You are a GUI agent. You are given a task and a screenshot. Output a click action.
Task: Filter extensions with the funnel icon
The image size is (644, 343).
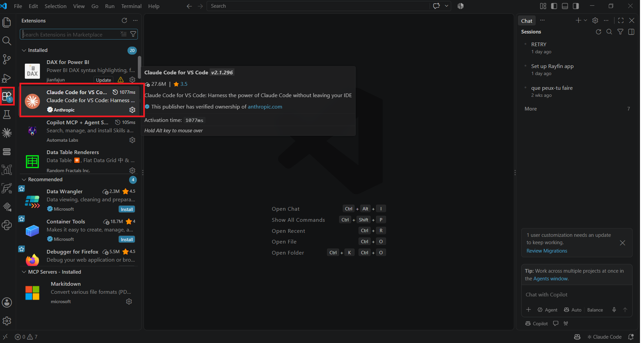click(x=133, y=34)
